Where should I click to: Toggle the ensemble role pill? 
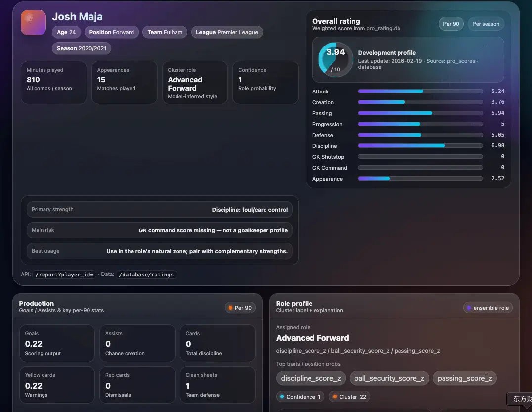488,307
